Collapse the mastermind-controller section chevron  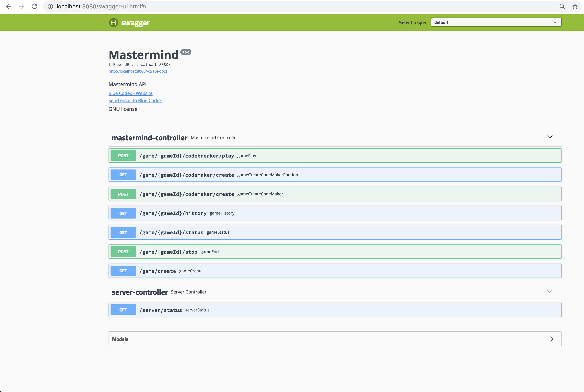click(x=549, y=137)
